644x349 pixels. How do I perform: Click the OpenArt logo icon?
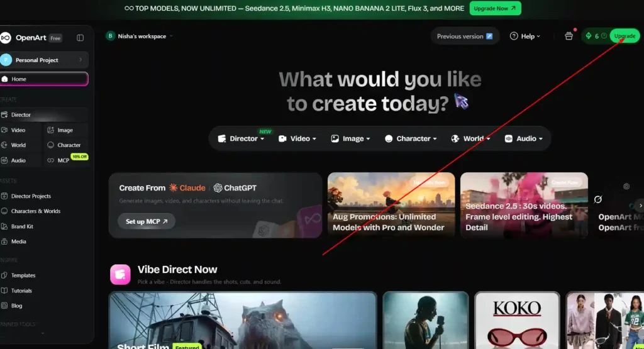(5, 38)
